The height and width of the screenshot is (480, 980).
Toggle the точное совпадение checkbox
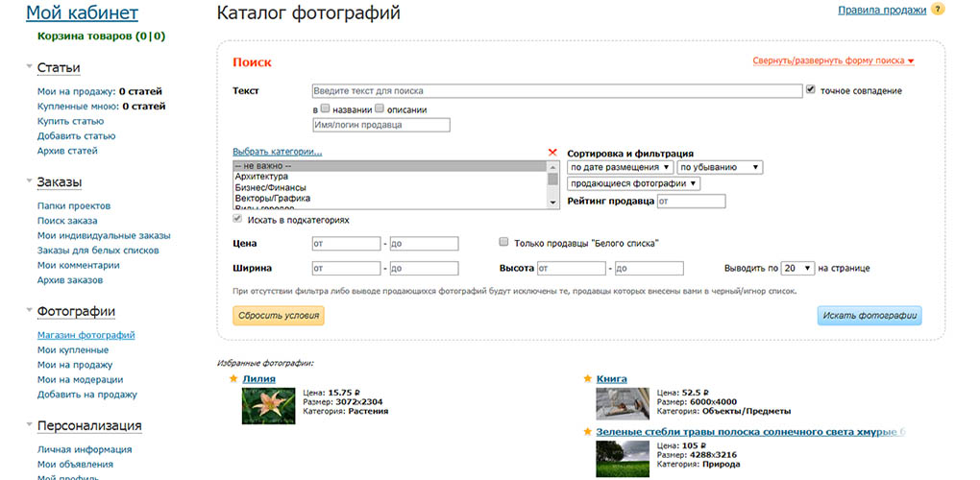811,90
